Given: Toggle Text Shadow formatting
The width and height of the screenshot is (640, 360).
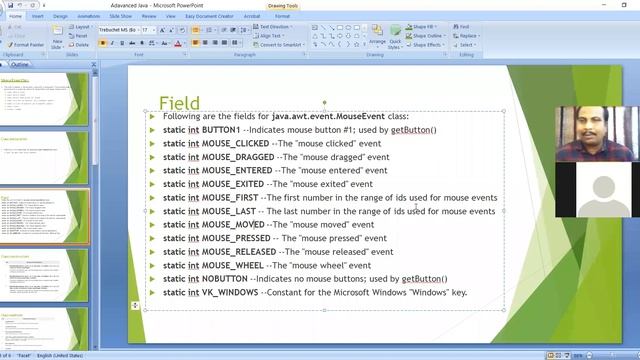Looking at the screenshot, I should (x=142, y=43).
